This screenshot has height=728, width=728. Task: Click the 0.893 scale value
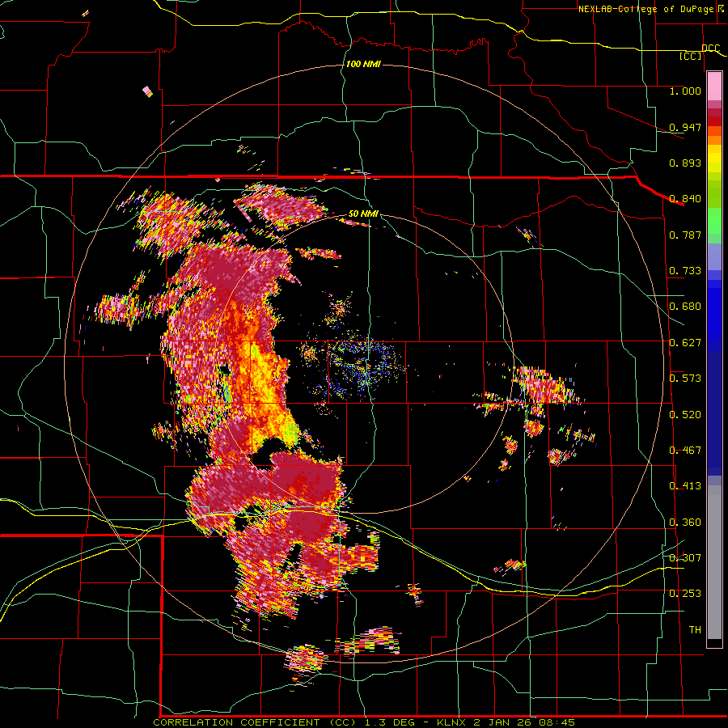tap(685, 163)
